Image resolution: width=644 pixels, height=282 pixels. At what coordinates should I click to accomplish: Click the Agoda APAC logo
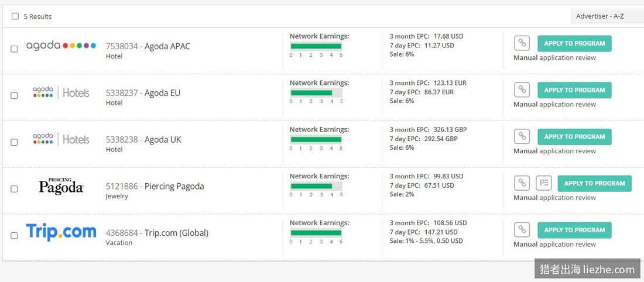coord(61,45)
